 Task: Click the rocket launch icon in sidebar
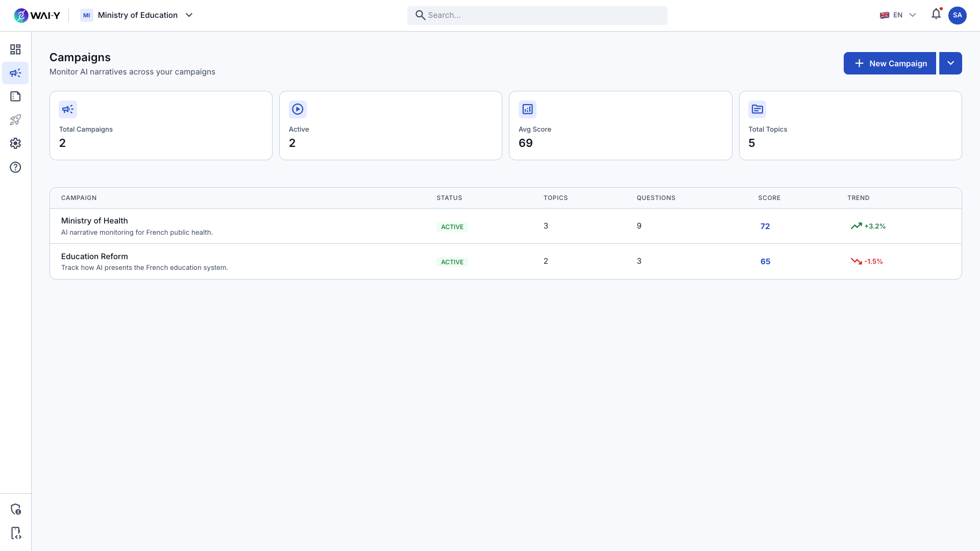pyautogui.click(x=15, y=119)
